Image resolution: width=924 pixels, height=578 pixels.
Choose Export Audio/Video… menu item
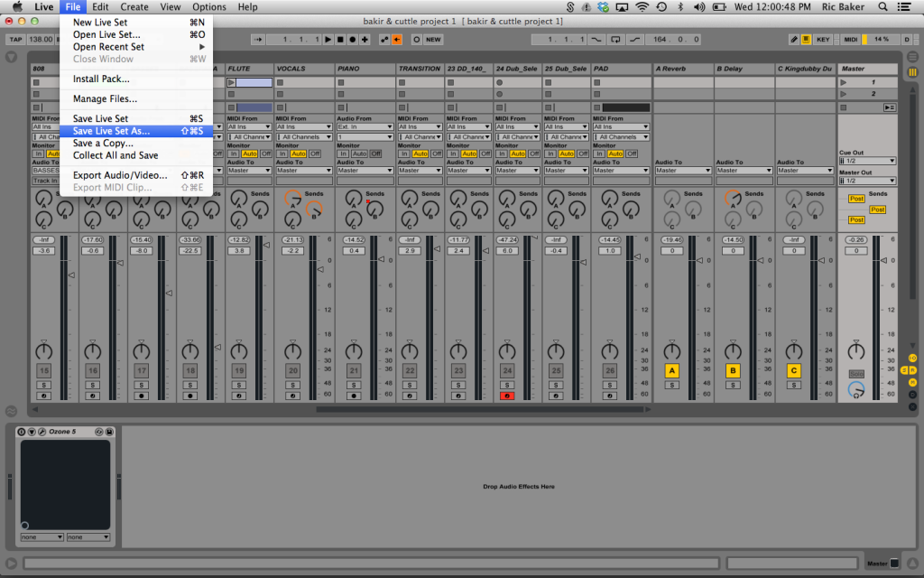click(136, 175)
